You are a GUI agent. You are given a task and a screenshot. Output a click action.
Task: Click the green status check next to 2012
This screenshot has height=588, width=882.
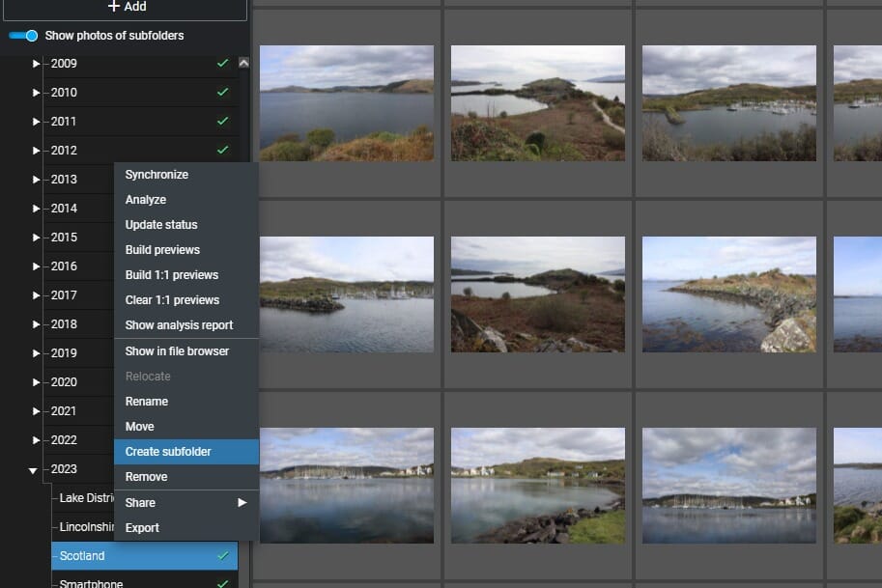224,150
